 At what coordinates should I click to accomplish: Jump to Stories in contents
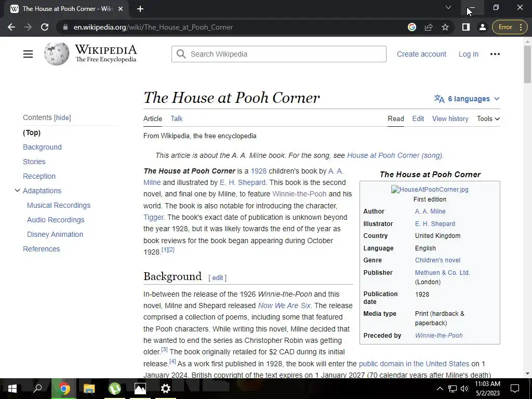pyautogui.click(x=34, y=162)
